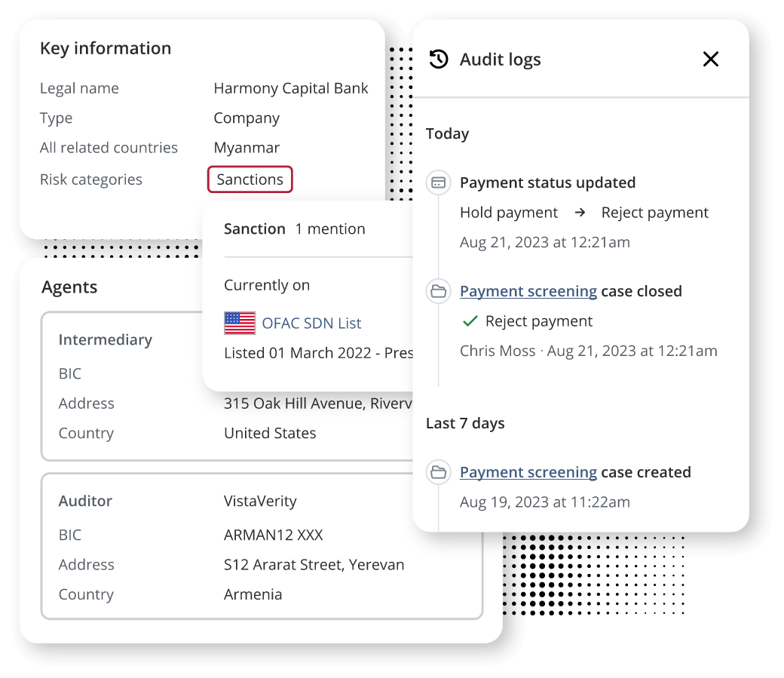
Task: Click the Sanctions risk category tag
Action: [x=250, y=179]
